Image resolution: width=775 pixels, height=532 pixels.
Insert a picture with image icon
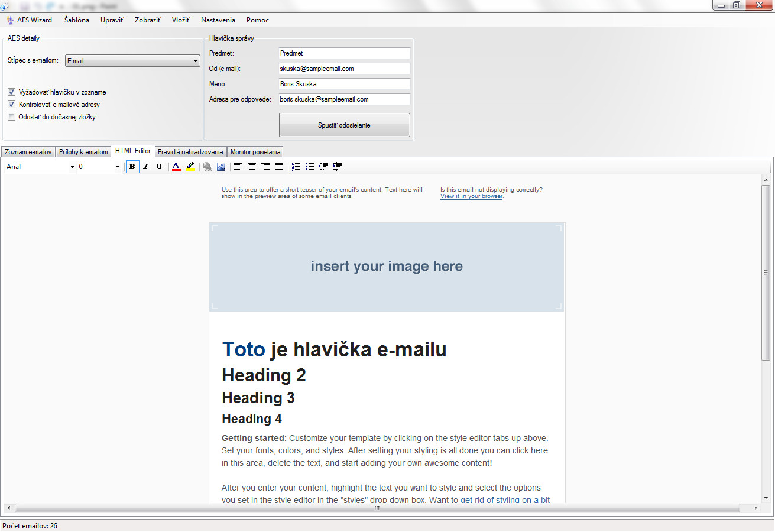220,167
